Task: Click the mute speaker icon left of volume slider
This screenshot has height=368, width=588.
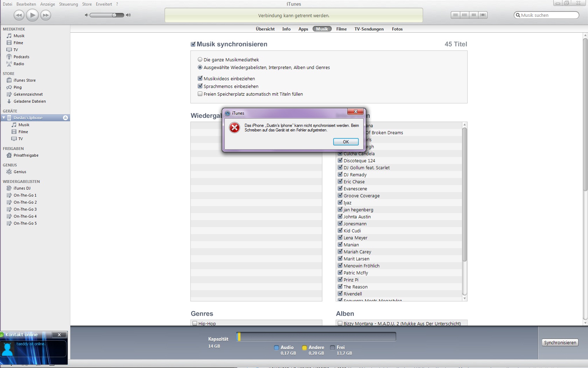Action: coord(86,15)
